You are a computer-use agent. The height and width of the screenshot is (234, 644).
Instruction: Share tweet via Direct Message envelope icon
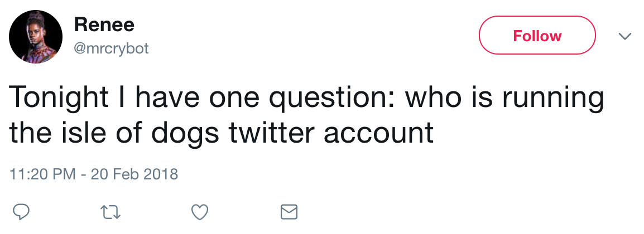(289, 212)
